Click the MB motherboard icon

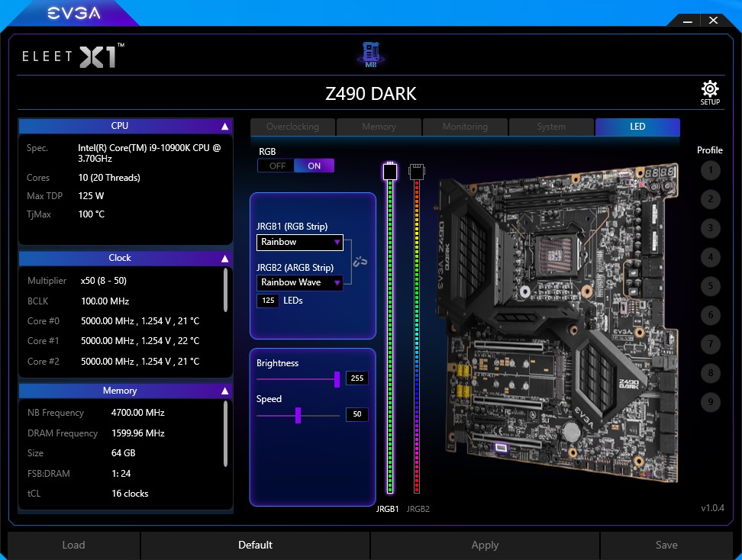pos(370,54)
